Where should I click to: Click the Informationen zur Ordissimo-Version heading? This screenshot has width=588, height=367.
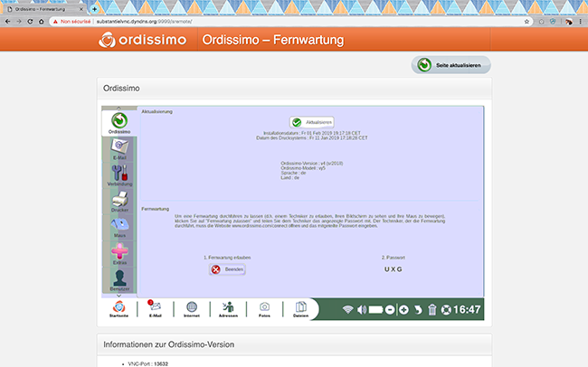(169, 344)
